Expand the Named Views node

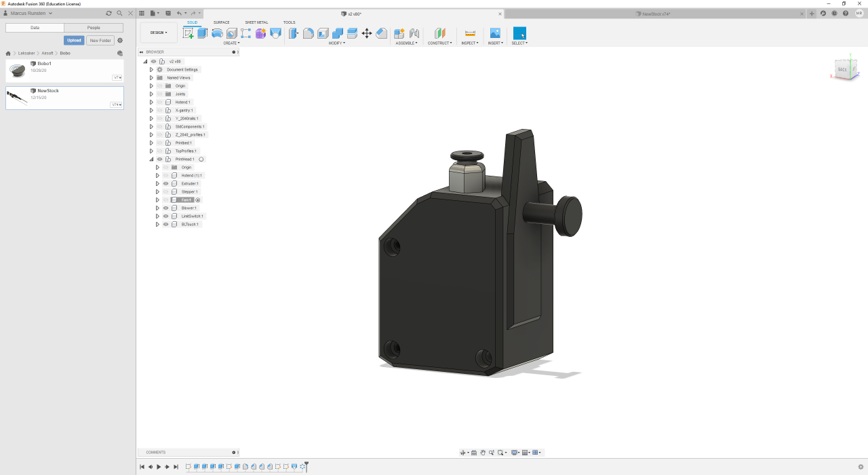(x=151, y=77)
